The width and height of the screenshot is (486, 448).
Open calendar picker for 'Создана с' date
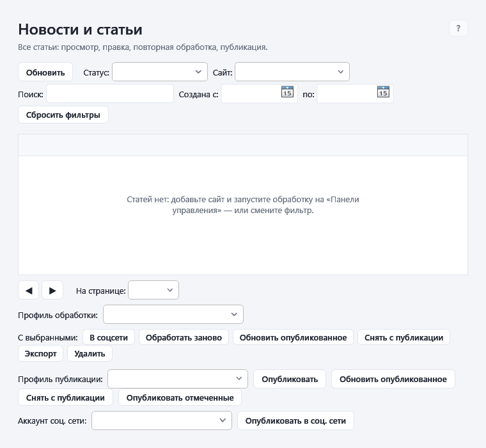287,92
